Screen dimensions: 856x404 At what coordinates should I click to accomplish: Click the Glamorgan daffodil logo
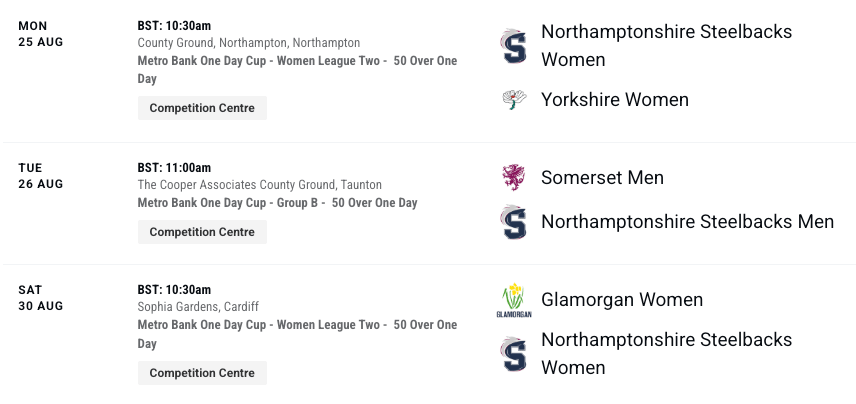point(514,300)
